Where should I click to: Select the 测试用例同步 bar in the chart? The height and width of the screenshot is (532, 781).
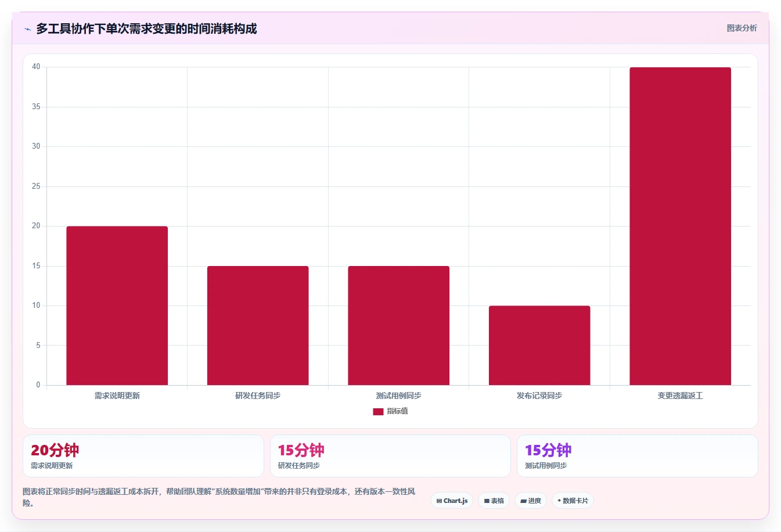[x=398, y=325]
